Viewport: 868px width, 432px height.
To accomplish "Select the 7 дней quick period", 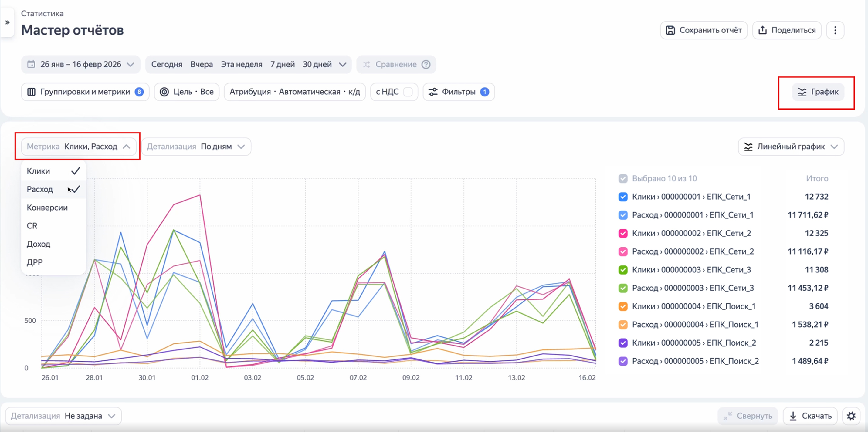I will pyautogui.click(x=282, y=64).
